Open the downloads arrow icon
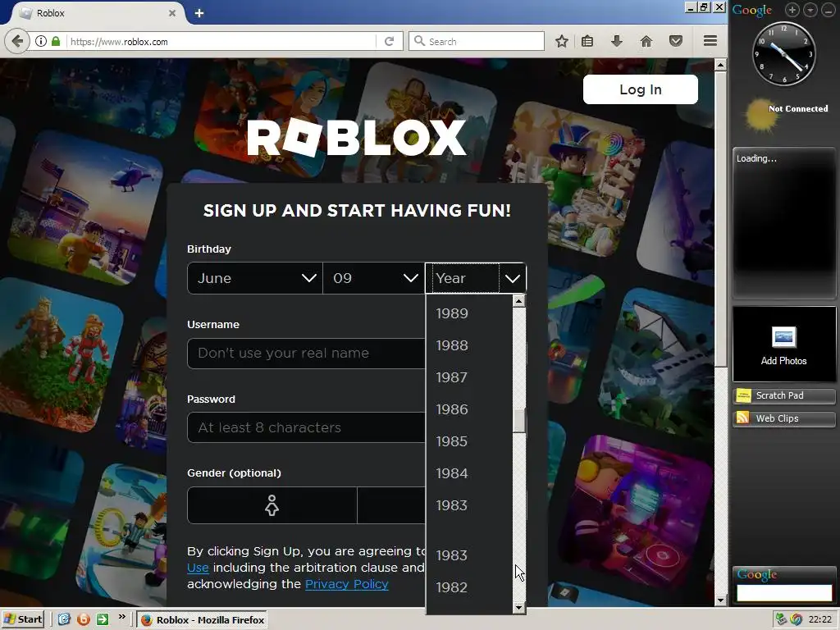Viewport: 840px width, 630px height. point(617,41)
